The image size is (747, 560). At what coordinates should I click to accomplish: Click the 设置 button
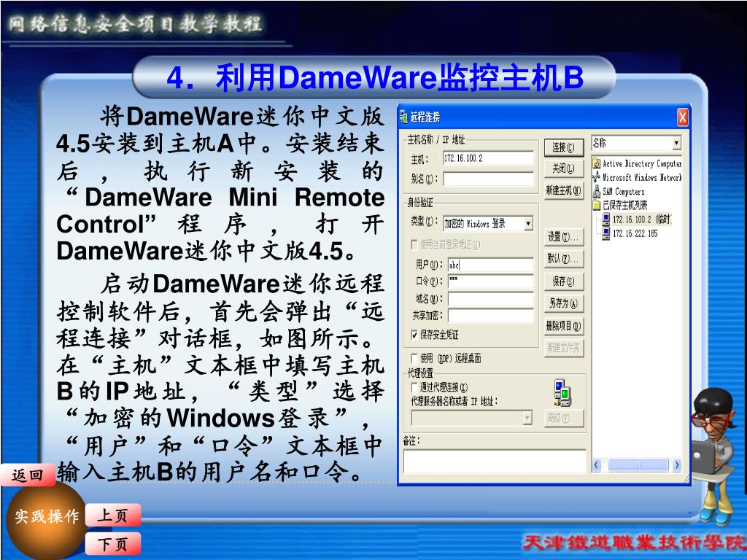(564, 237)
